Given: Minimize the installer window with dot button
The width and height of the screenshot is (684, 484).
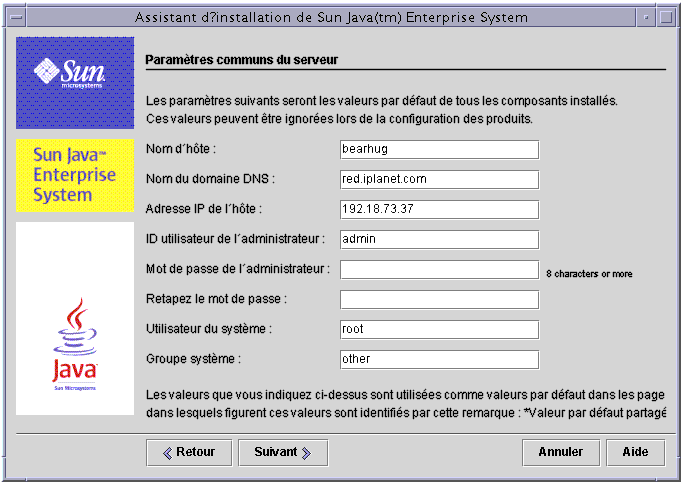Looking at the screenshot, I should [646, 17].
